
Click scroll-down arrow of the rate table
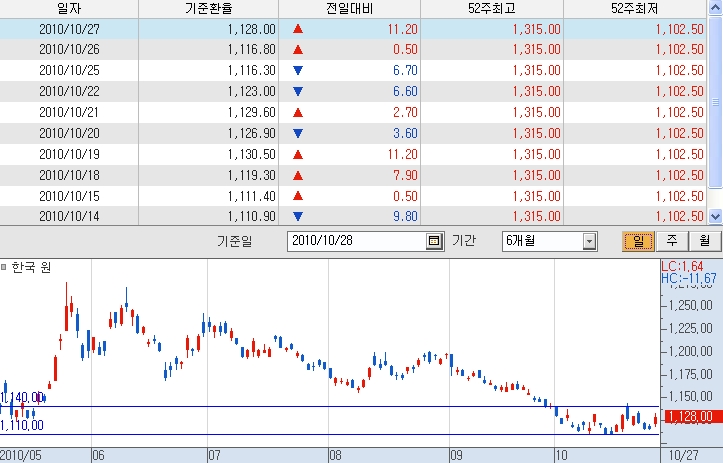715,216
